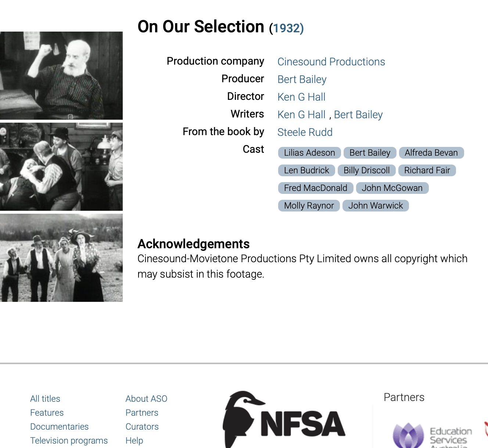Open director Ken G Hall's link
488x448 pixels.
[301, 97]
